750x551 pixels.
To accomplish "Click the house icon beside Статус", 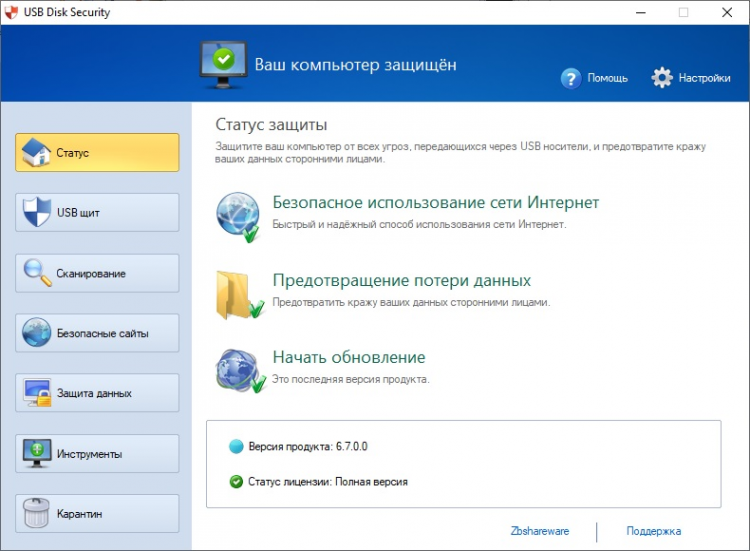I will tap(36, 153).
